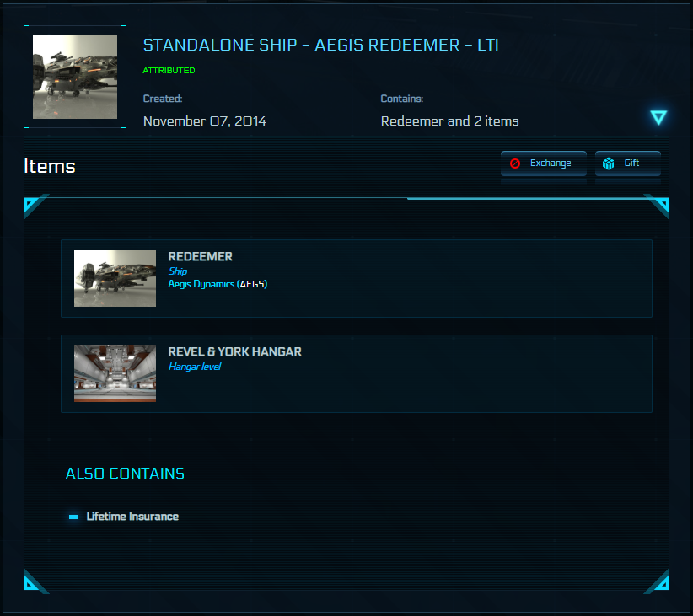Viewport: 693px width, 616px height.
Task: Click the Redeemer and 2 items text
Action: pyautogui.click(x=449, y=121)
